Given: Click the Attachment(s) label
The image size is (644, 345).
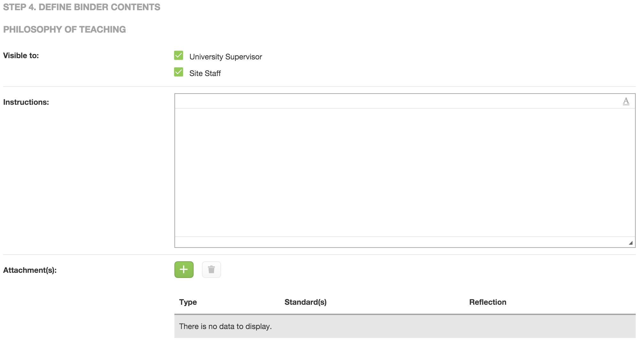Looking at the screenshot, I should coord(30,270).
